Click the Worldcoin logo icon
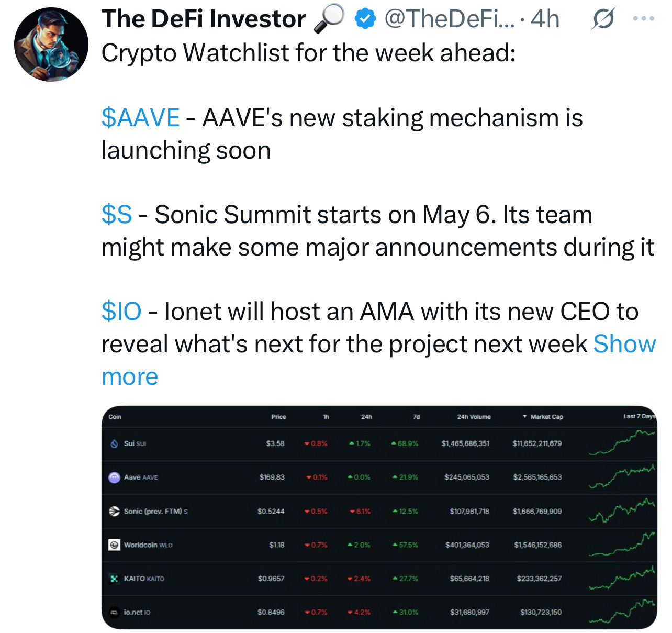The image size is (672, 633). 114,545
